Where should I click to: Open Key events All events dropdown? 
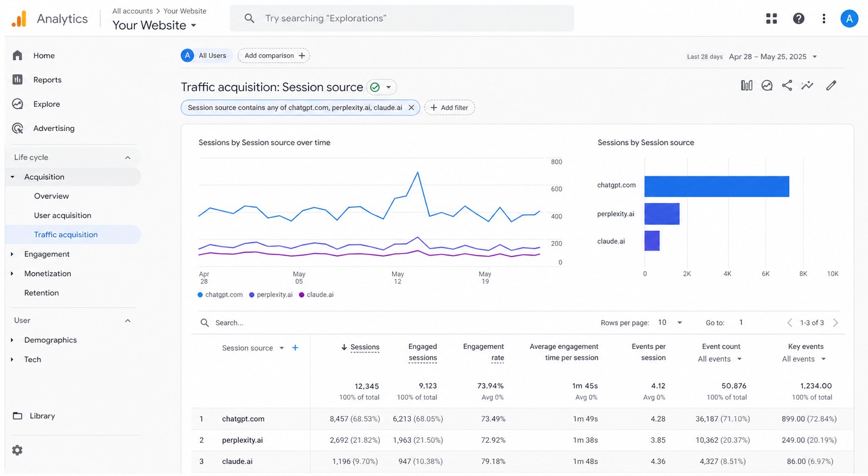tap(804, 359)
